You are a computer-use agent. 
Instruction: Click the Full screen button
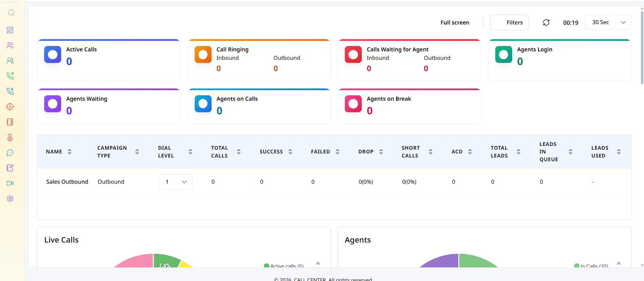tap(455, 22)
